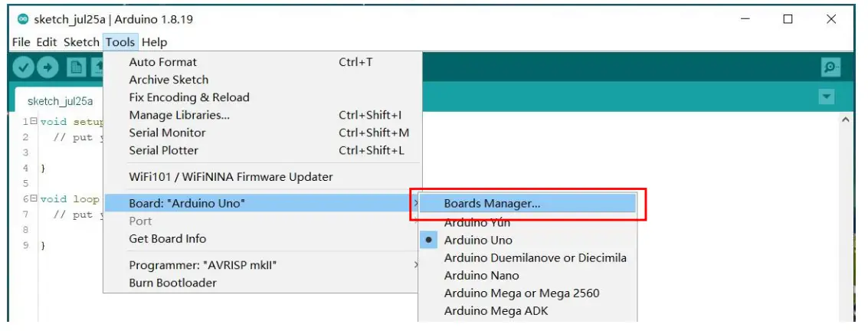Click the closing brace on line 9
868x331 pixels.
pos(43,245)
